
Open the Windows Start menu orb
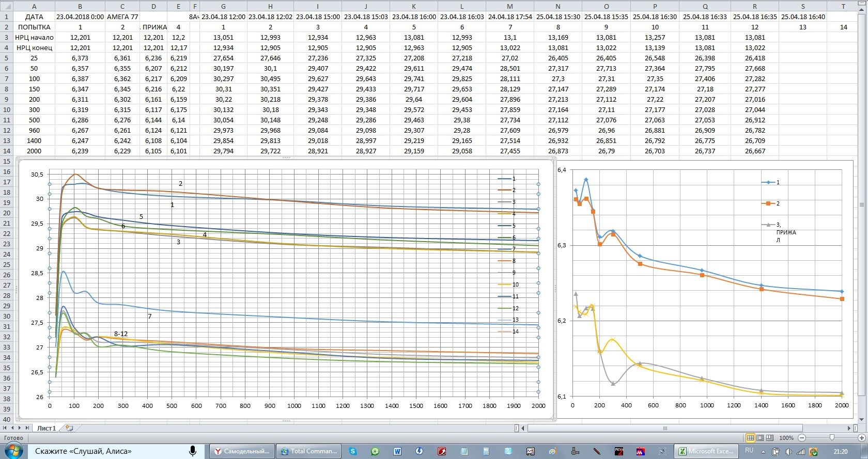[13, 451]
